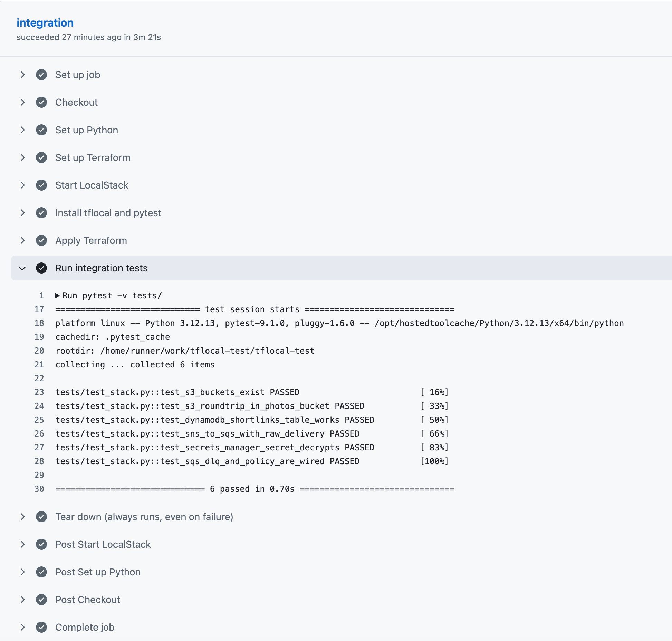Click success check icon for Apply Terraform
The width and height of the screenshot is (672, 641).
pos(41,240)
